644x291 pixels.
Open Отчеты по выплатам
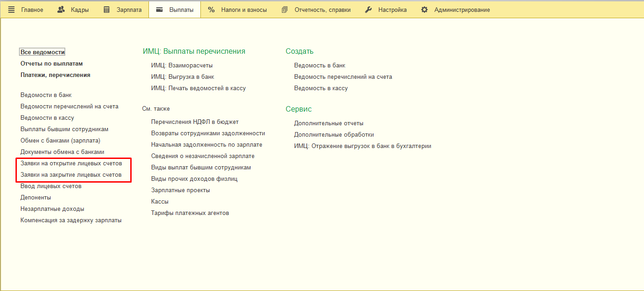point(51,64)
